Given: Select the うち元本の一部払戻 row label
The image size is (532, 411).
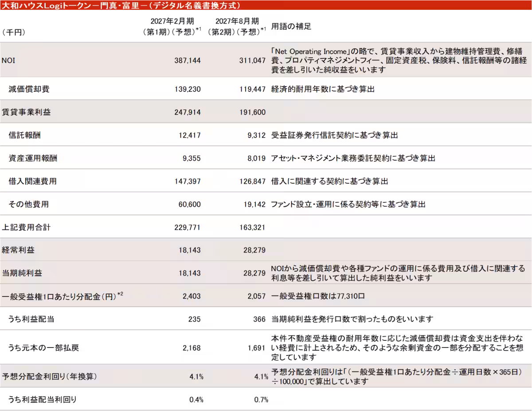Looking at the screenshot, I should [x=43, y=348].
